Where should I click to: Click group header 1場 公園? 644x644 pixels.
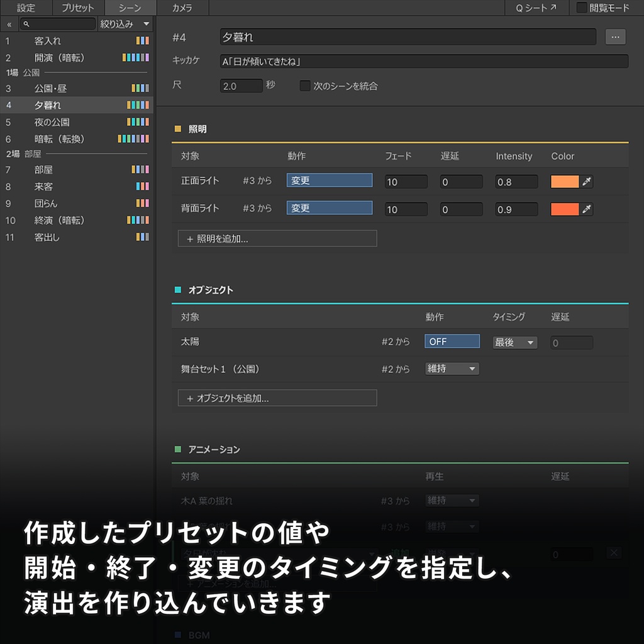[77, 73]
